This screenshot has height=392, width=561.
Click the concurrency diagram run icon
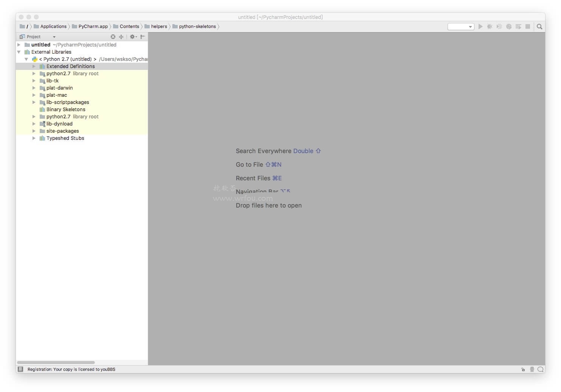coord(518,26)
